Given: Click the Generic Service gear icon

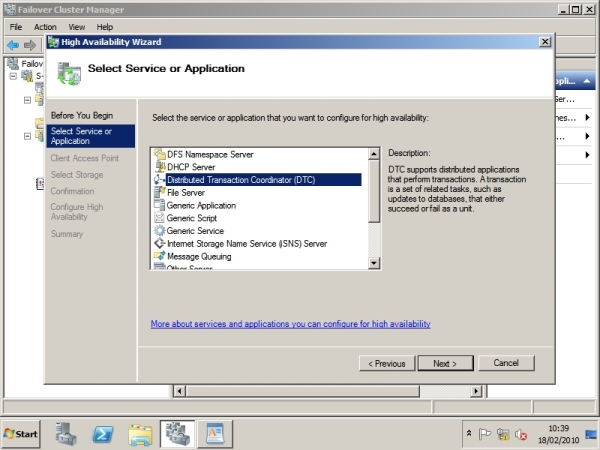Looking at the screenshot, I should [x=159, y=230].
